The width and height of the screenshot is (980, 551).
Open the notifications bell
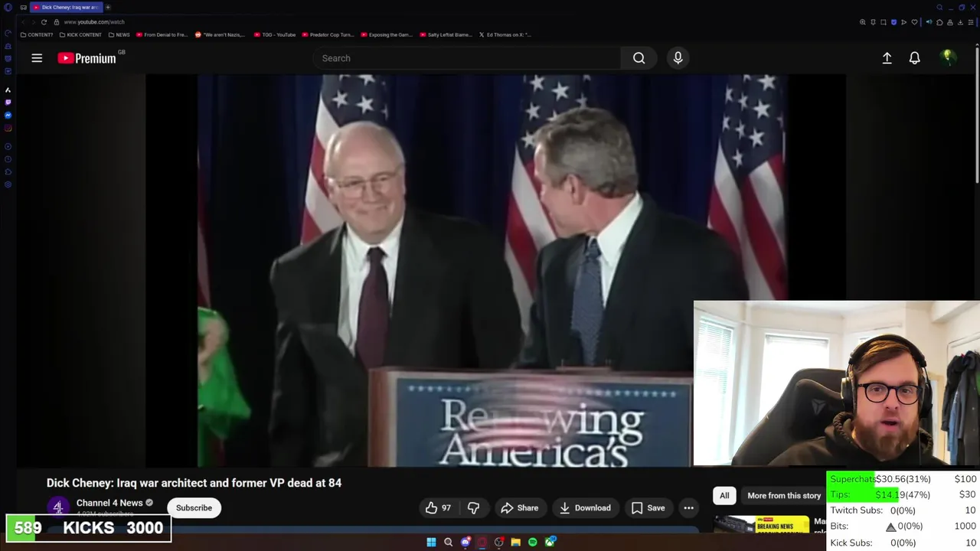tap(914, 58)
